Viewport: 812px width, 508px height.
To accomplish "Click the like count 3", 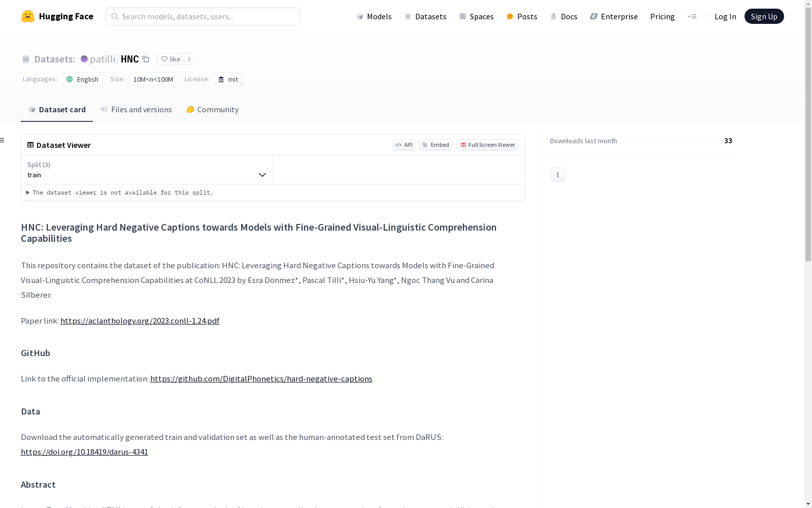I will coord(189,59).
